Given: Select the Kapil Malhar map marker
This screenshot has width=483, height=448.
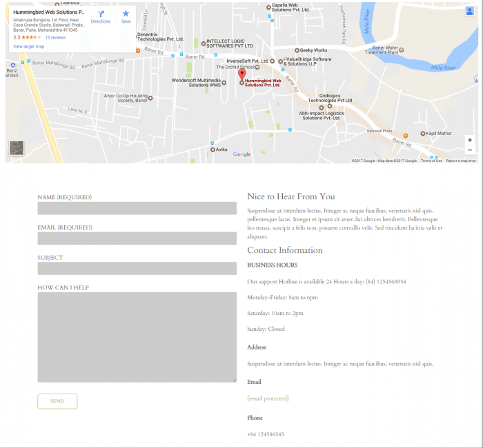Looking at the screenshot, I should pos(422,134).
